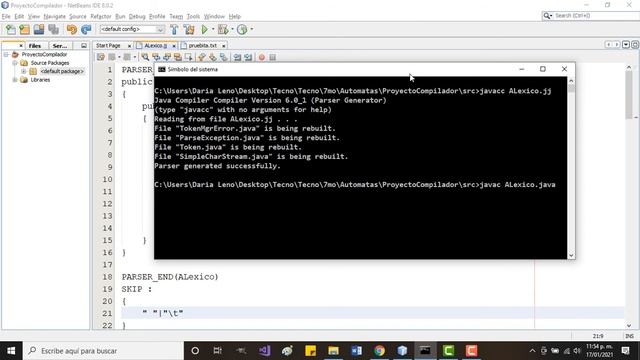
Task: Open the green Camtasia taskbar icon
Action: click(449, 351)
